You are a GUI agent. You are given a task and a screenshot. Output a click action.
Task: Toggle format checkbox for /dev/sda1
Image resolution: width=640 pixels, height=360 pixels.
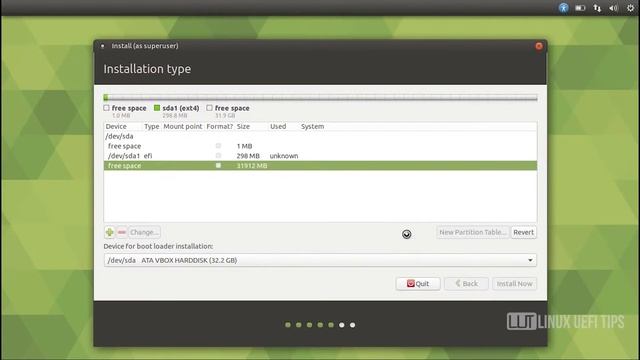click(218, 156)
